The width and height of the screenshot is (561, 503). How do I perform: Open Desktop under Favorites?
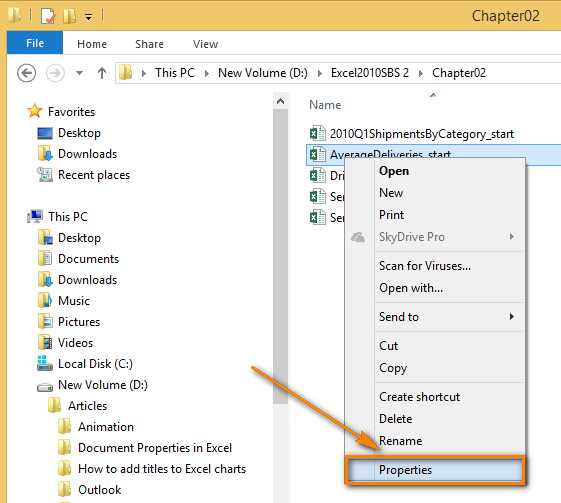pos(79,133)
